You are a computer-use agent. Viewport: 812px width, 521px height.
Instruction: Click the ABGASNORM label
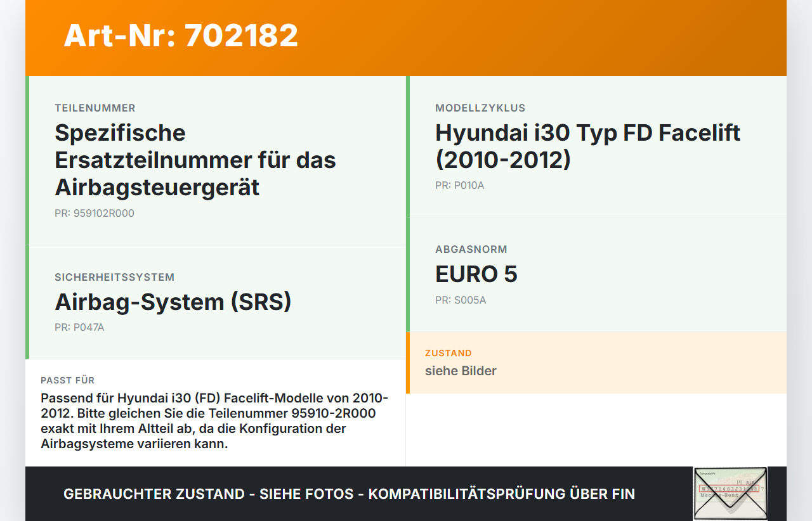(471, 250)
